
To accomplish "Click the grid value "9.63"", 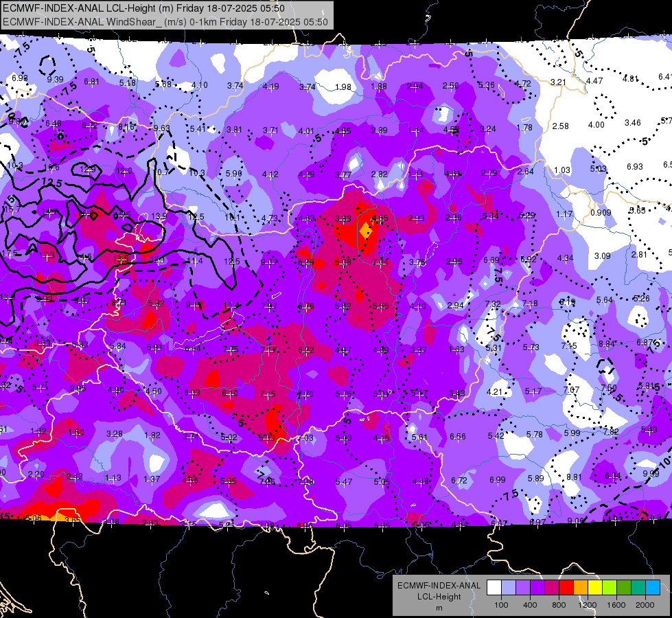I will pos(161,128).
